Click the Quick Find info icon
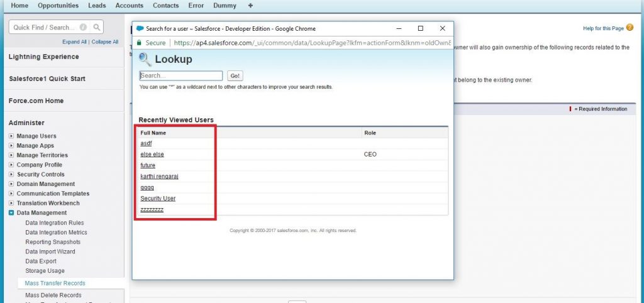The height and width of the screenshot is (303, 644). tap(83, 28)
